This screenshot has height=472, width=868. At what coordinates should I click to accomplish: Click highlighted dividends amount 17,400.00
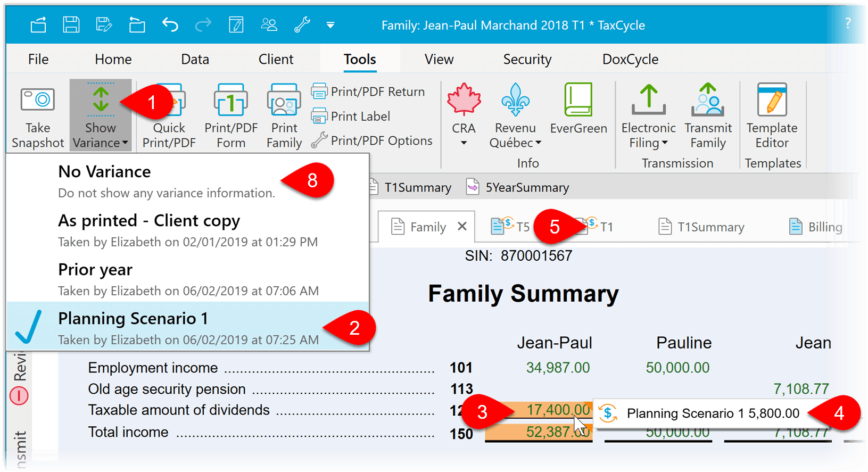point(558,409)
